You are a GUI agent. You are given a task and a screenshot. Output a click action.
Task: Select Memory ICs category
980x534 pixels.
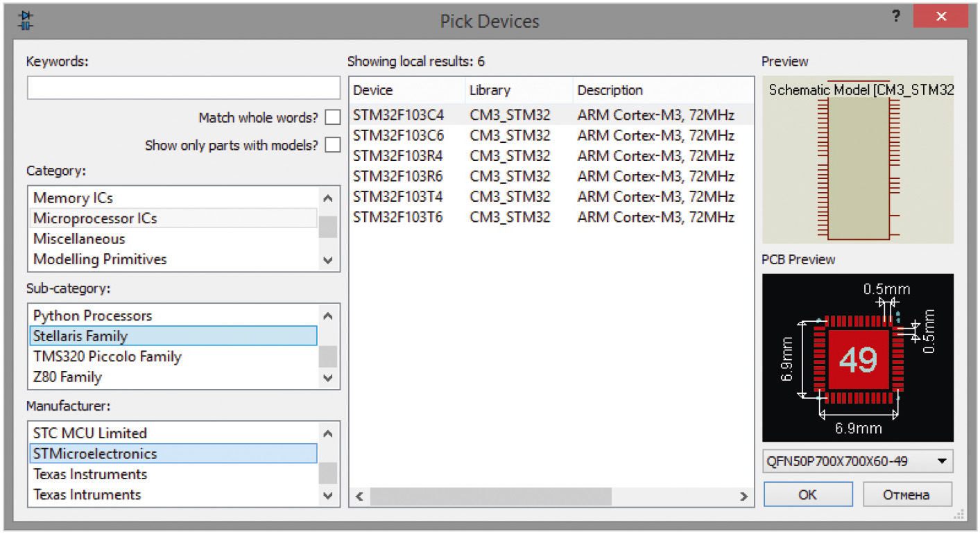[x=173, y=198]
